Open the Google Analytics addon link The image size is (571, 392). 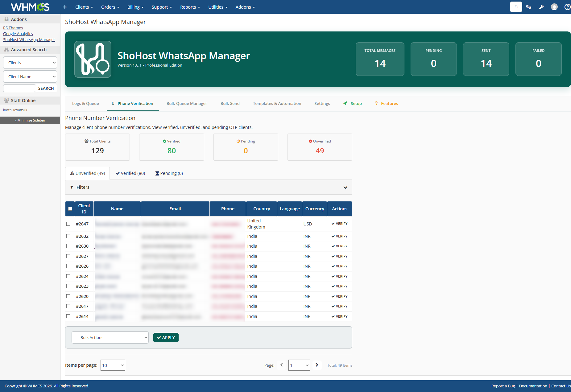(18, 34)
